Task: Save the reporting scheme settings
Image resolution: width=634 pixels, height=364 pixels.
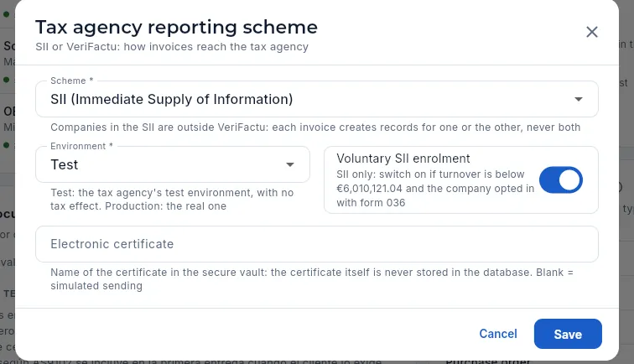Action: click(x=568, y=334)
